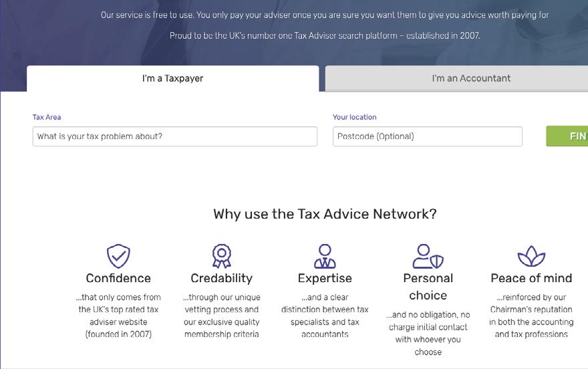Click the Credability award ribbon icon
Screen dimensions: 588x369
click(222, 256)
